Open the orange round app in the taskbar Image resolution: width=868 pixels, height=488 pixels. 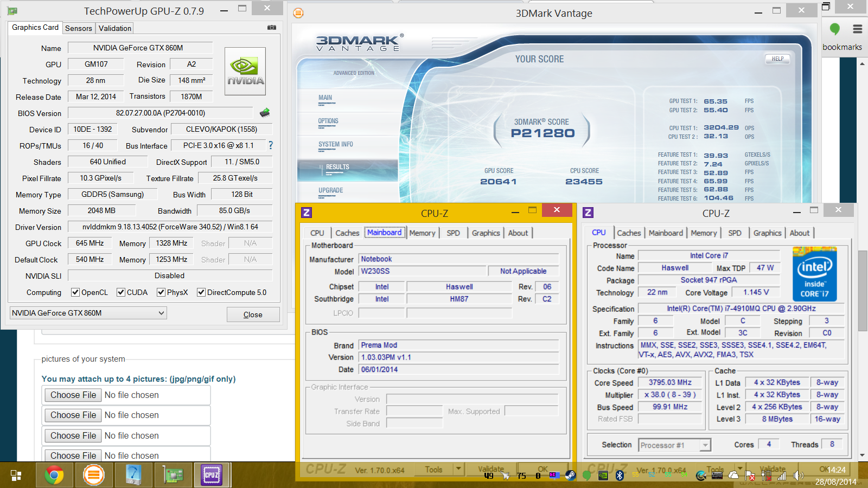(x=94, y=476)
